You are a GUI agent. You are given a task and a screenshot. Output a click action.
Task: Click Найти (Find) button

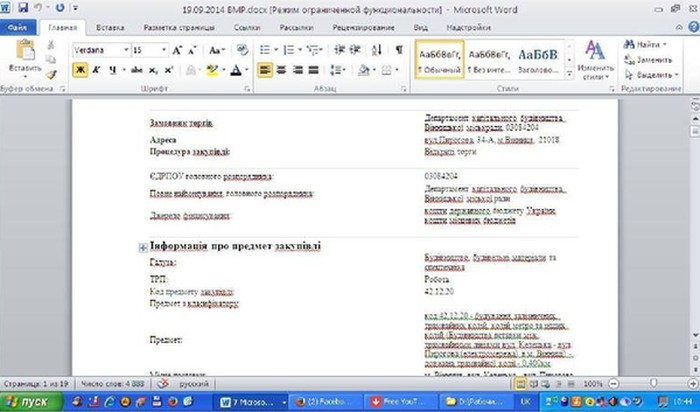pyautogui.click(x=645, y=45)
